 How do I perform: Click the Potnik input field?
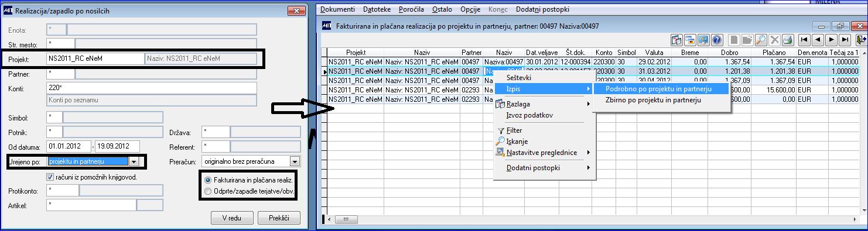click(x=54, y=132)
